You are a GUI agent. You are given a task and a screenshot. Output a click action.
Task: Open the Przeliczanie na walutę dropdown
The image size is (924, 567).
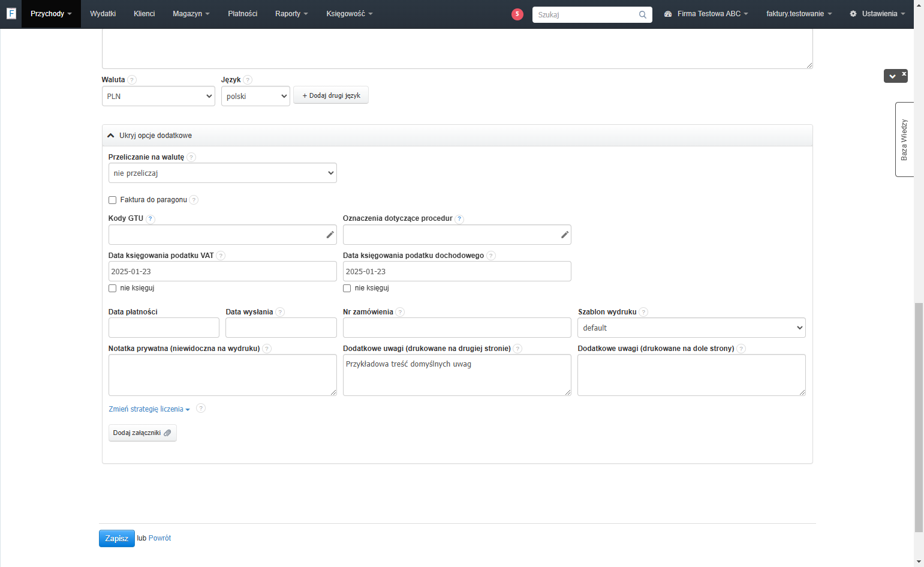[x=222, y=173]
